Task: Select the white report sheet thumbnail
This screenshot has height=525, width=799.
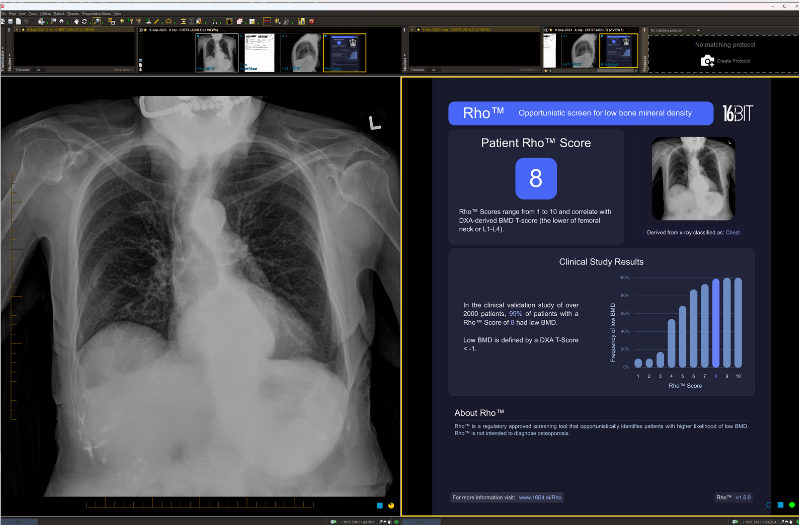Action: pyautogui.click(x=259, y=52)
